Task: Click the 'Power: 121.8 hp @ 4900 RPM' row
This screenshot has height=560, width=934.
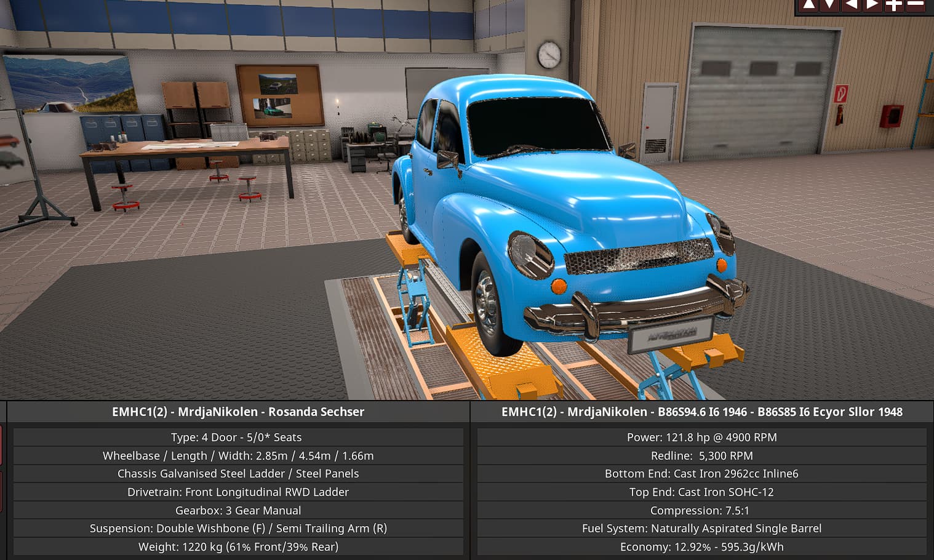Action: point(702,438)
